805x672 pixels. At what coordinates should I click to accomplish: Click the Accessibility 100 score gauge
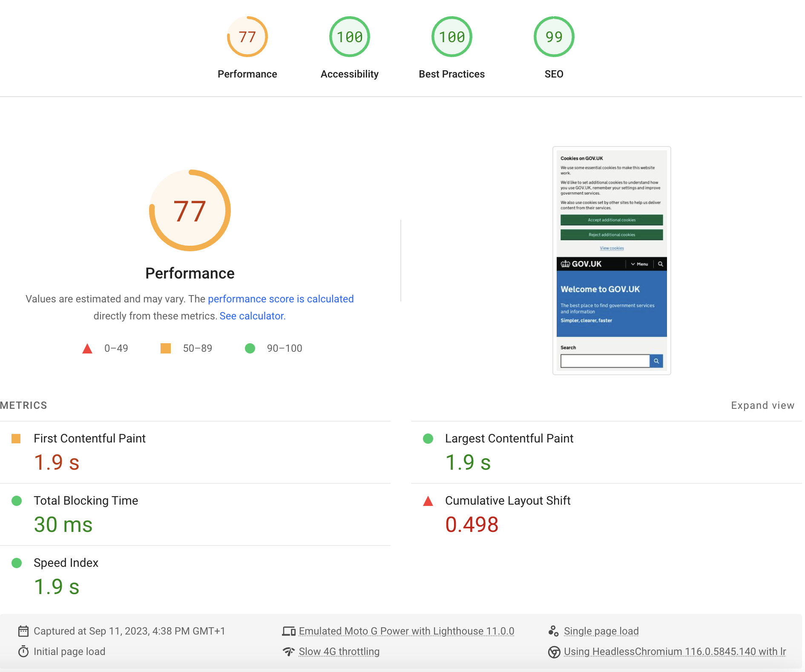[x=349, y=37]
